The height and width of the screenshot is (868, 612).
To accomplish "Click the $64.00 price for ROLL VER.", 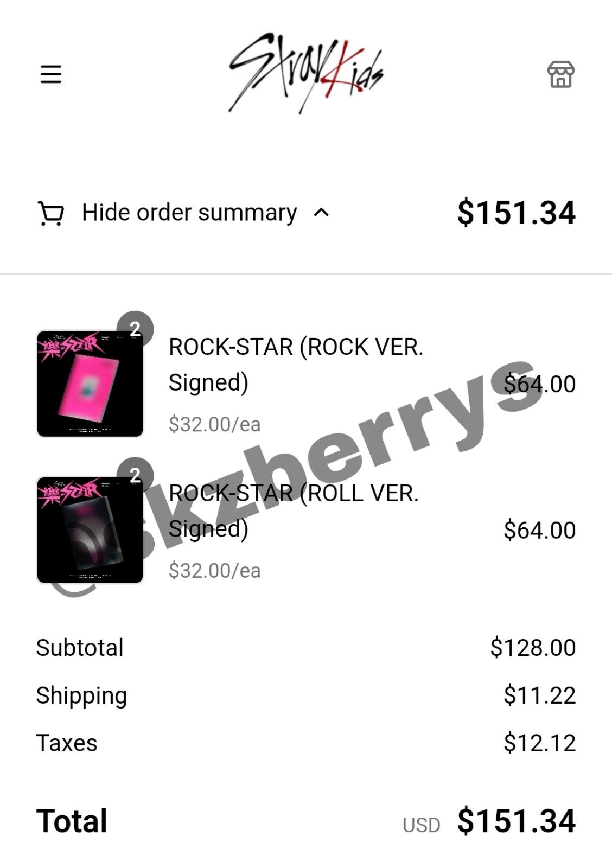I will tap(539, 530).
